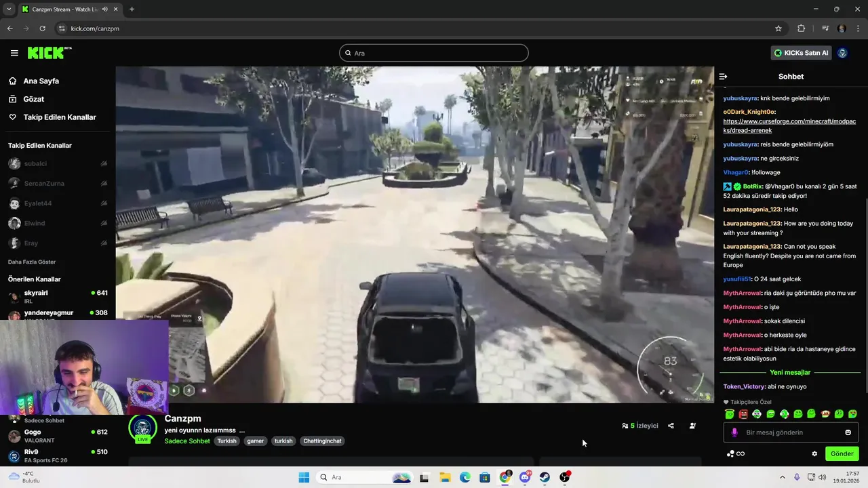Open the tab search dropdown
The image size is (868, 488).
coord(9,9)
